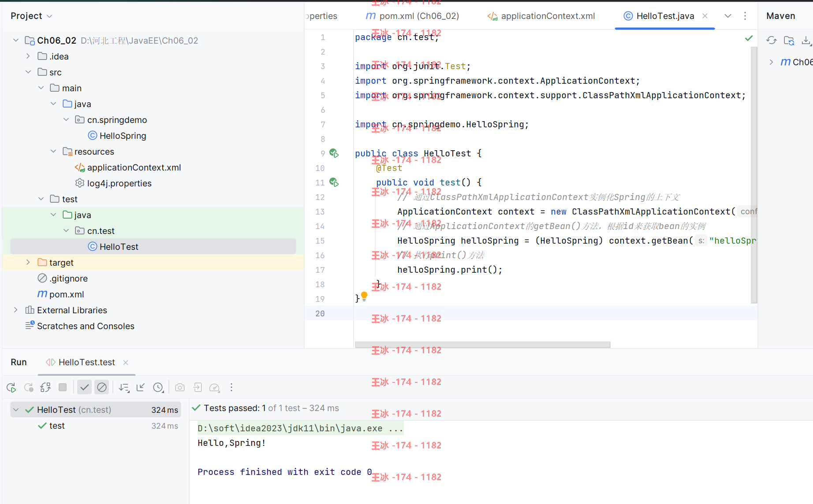Image resolution: width=813 pixels, height=504 pixels.
Task: Click the Maven Reload All Projects icon
Action: click(x=772, y=41)
